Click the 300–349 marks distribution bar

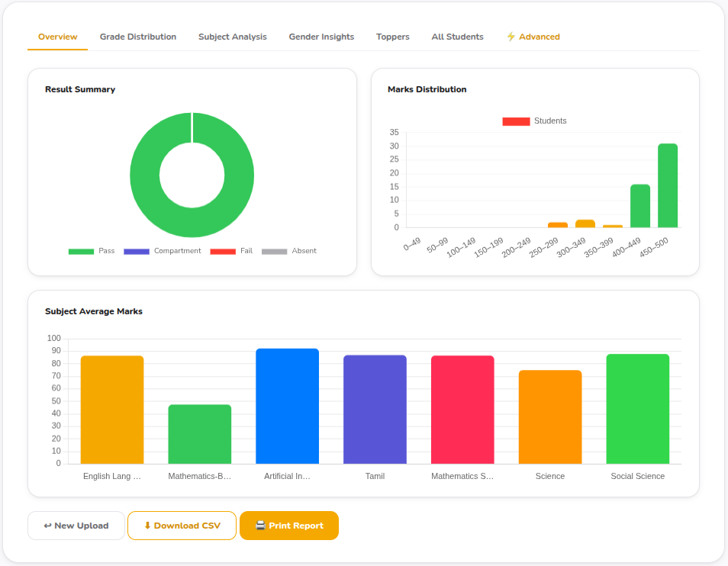pyautogui.click(x=585, y=224)
